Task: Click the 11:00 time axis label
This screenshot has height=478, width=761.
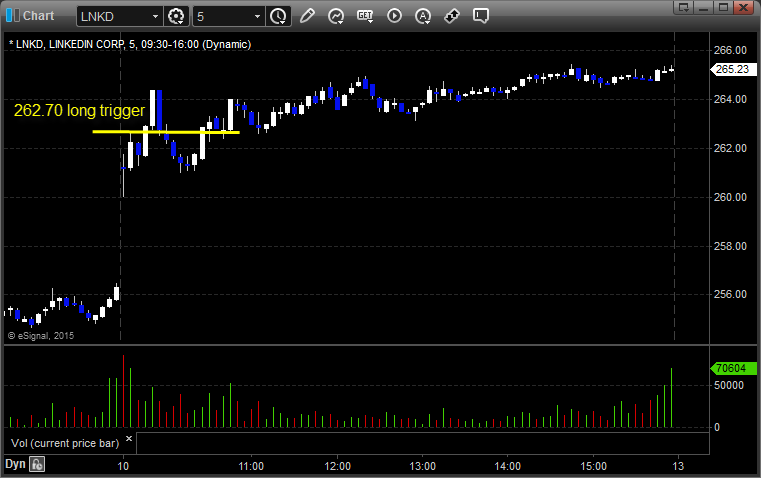Action: pyautogui.click(x=251, y=466)
